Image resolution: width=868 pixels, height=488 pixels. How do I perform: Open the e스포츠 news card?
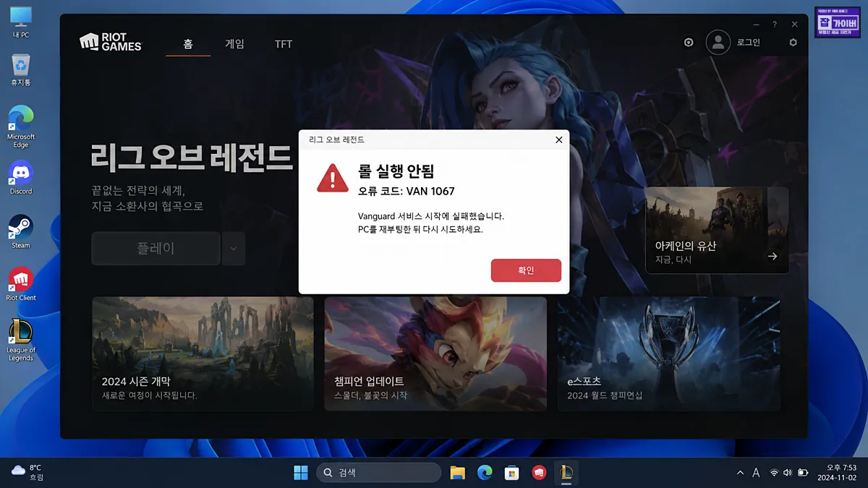point(669,354)
